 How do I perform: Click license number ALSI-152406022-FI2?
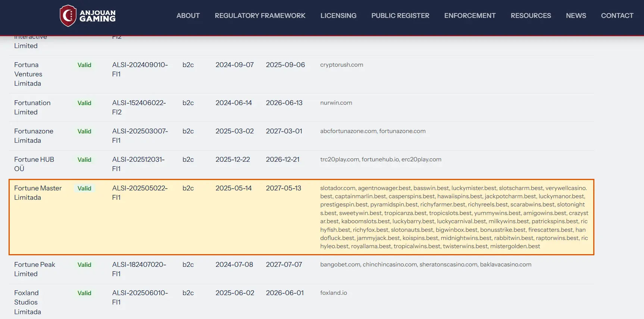[x=139, y=107]
